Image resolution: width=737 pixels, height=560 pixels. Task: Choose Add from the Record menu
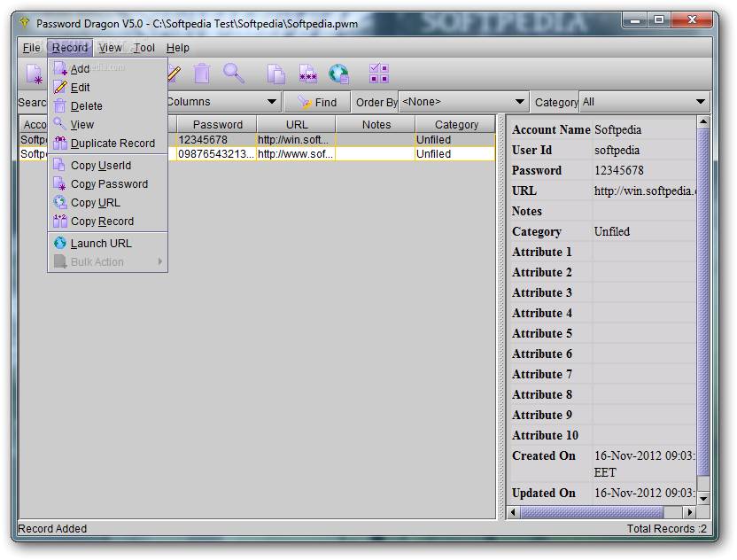(x=108, y=68)
